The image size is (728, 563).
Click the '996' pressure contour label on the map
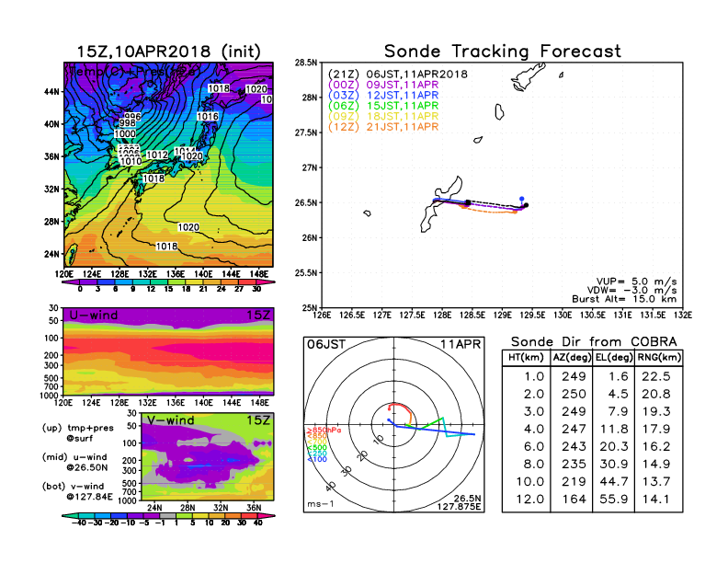click(x=132, y=116)
